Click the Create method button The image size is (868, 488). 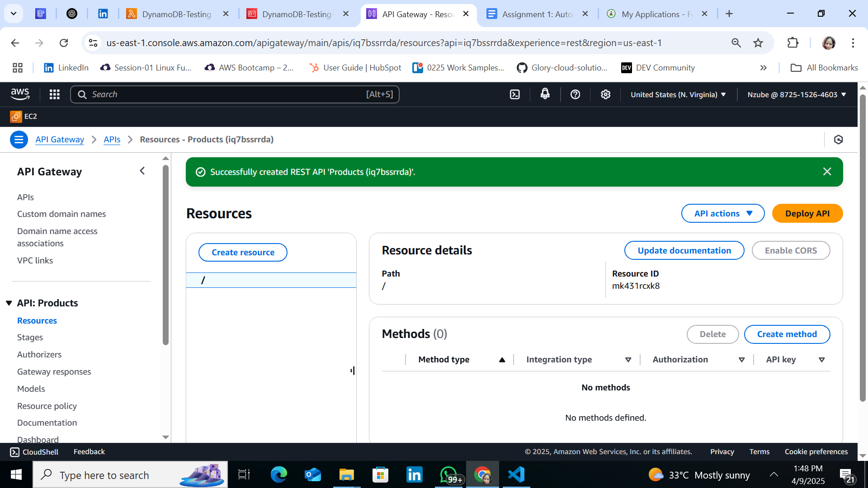[x=787, y=334]
